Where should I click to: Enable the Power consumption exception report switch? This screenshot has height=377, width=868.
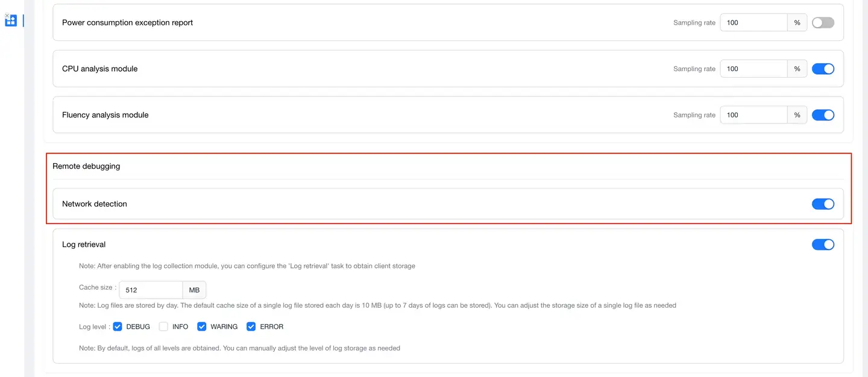823,23
